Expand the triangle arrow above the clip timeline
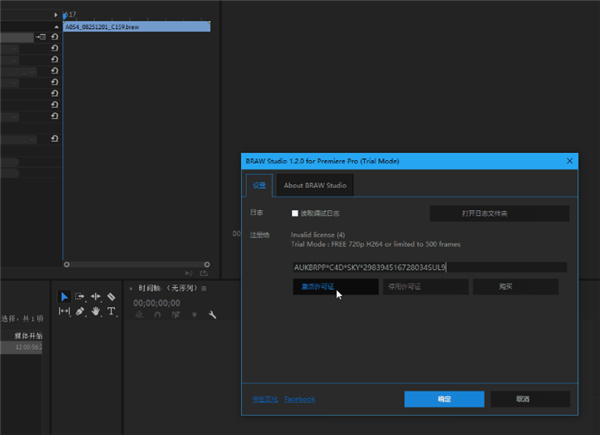Viewport: 600px width, 435px height. [56, 15]
